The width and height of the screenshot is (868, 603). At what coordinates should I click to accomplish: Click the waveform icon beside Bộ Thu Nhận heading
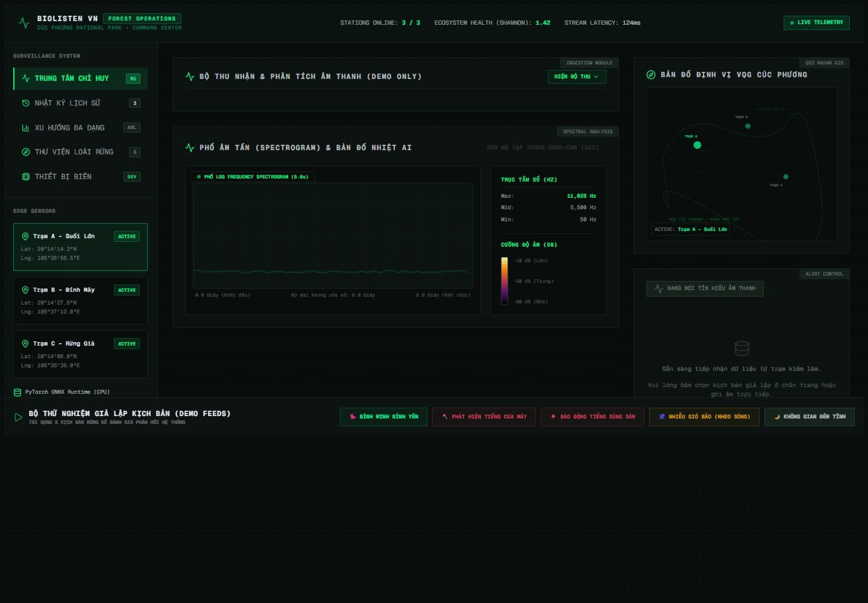[x=190, y=77]
